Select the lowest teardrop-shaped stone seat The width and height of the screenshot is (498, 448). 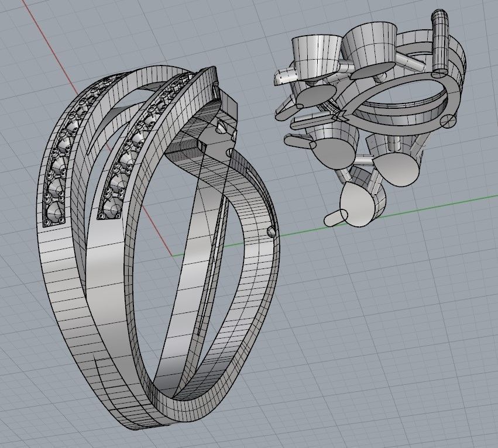click(x=358, y=204)
